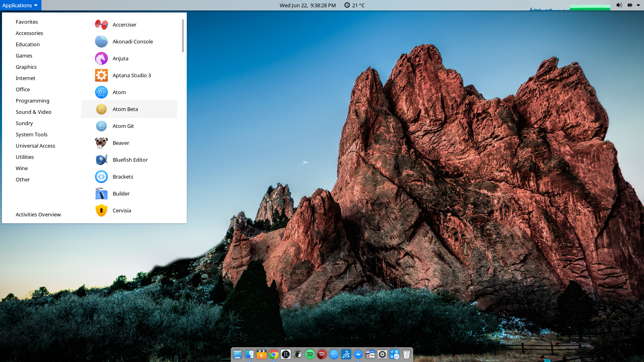Open Cervisia from the menu

[129, 210]
